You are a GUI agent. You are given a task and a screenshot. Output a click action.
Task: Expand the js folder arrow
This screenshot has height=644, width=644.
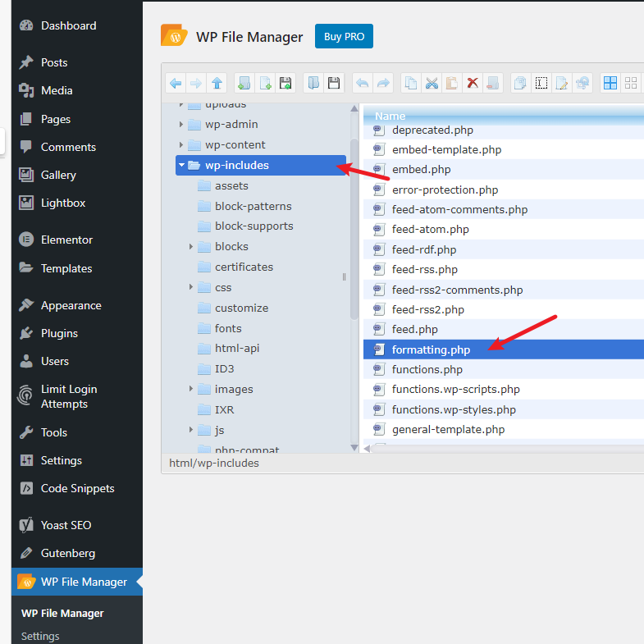[191, 430]
